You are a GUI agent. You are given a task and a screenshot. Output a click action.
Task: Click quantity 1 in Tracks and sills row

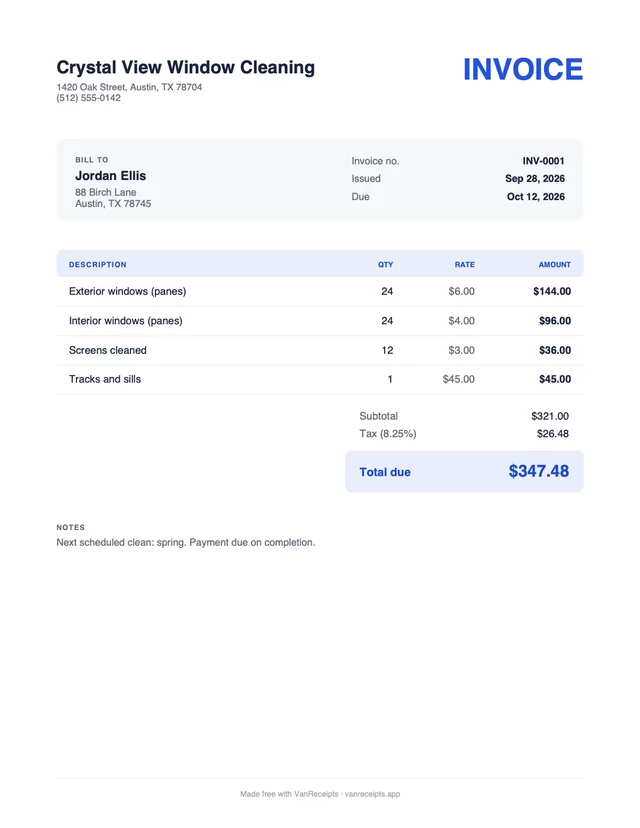click(x=390, y=379)
